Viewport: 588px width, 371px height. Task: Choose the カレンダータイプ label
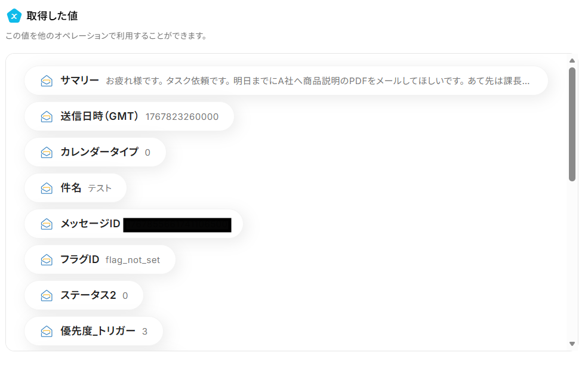(x=99, y=152)
